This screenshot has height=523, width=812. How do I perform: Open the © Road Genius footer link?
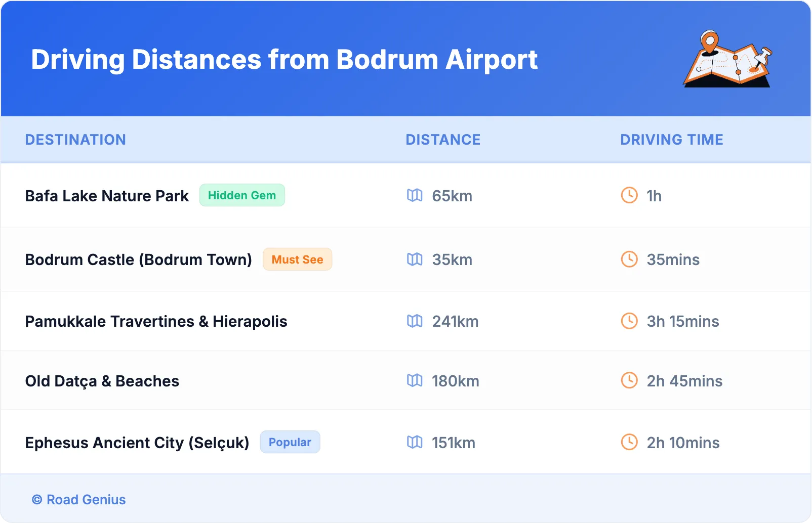[79, 500]
